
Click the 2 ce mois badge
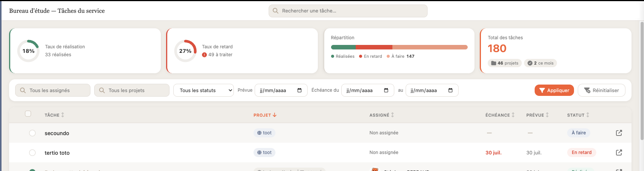[540, 63]
